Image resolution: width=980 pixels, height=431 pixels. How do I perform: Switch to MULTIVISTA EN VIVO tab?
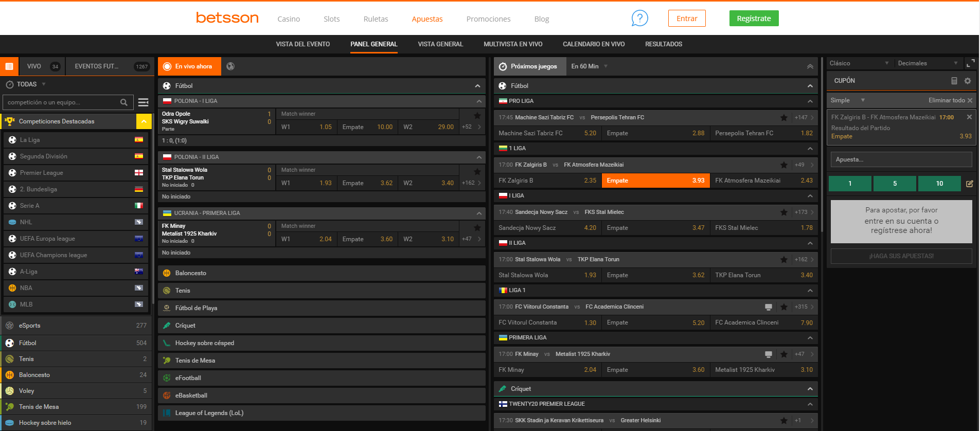[x=513, y=44]
